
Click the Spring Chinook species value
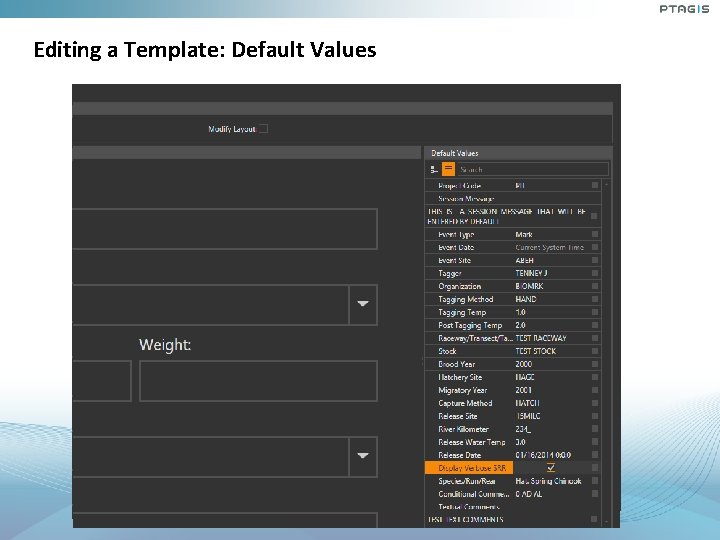pos(548,481)
